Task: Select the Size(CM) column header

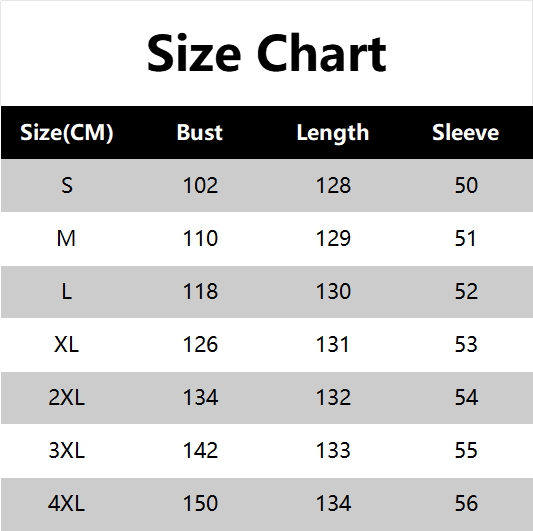Action: [67, 133]
